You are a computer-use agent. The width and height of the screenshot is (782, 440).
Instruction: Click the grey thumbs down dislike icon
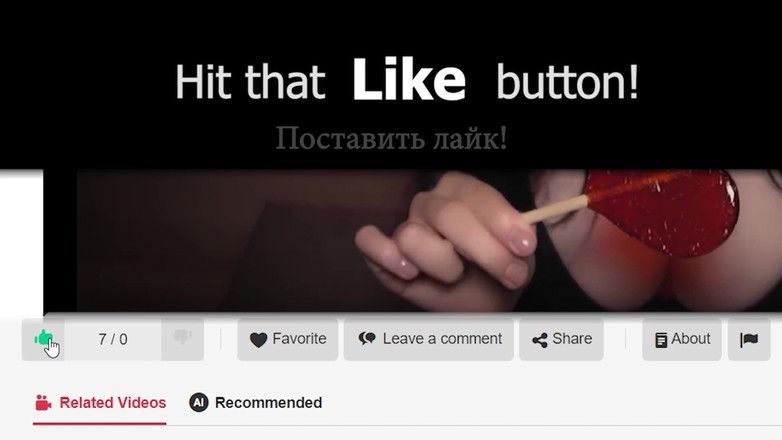point(183,337)
